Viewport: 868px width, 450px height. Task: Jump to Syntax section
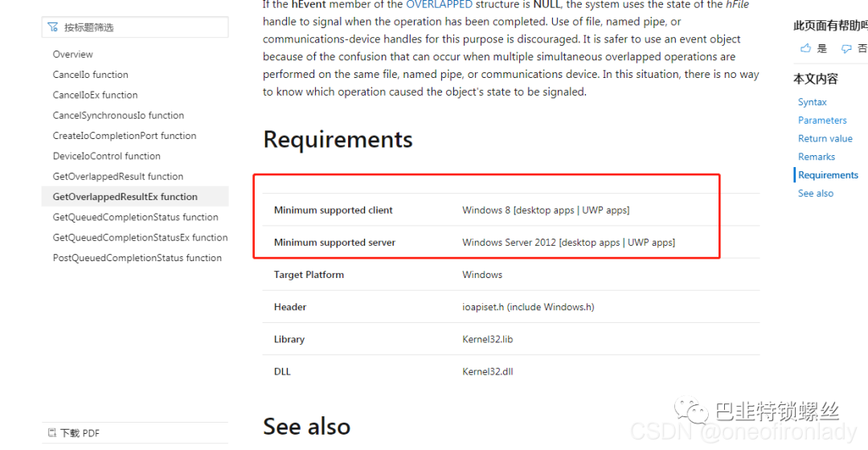pos(812,102)
